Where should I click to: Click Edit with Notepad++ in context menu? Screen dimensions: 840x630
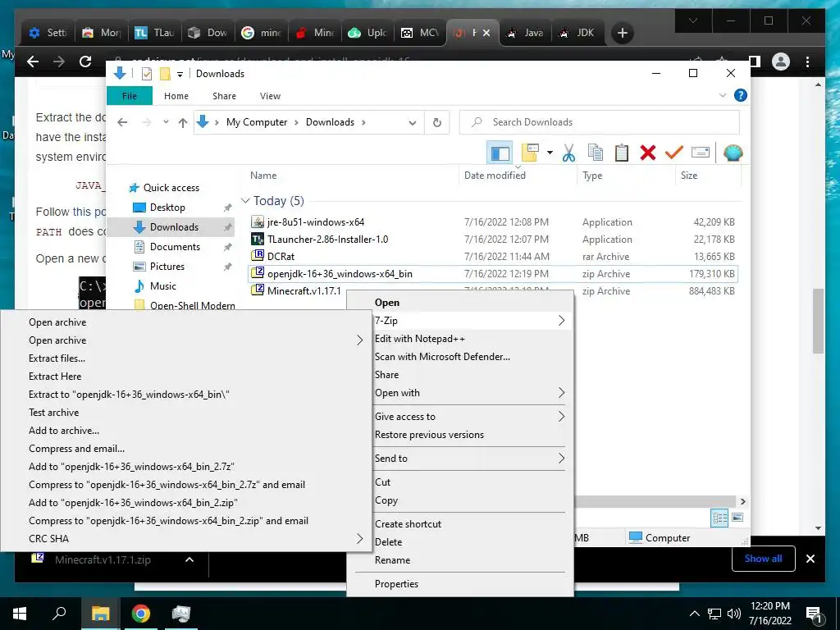(x=419, y=339)
